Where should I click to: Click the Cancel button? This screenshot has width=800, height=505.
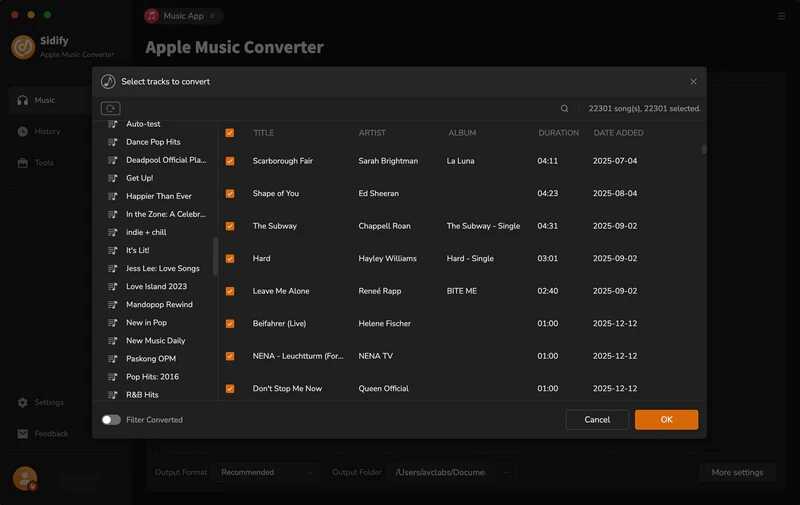click(597, 419)
